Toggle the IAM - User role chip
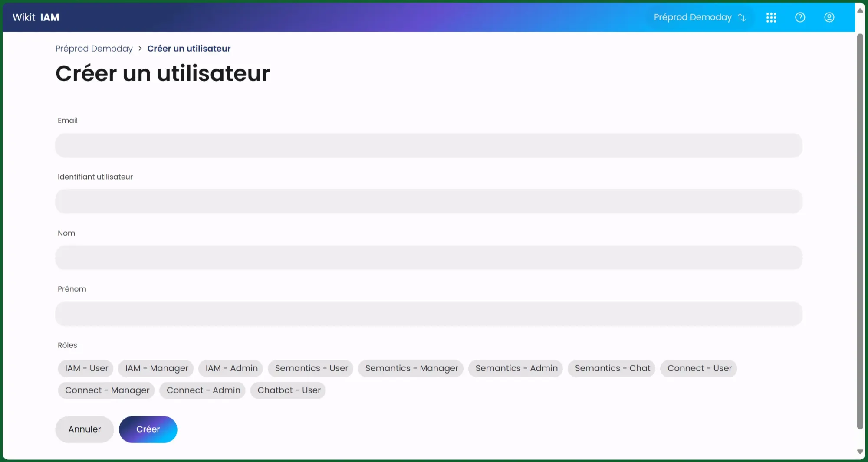This screenshot has height=462, width=868. pyautogui.click(x=86, y=368)
